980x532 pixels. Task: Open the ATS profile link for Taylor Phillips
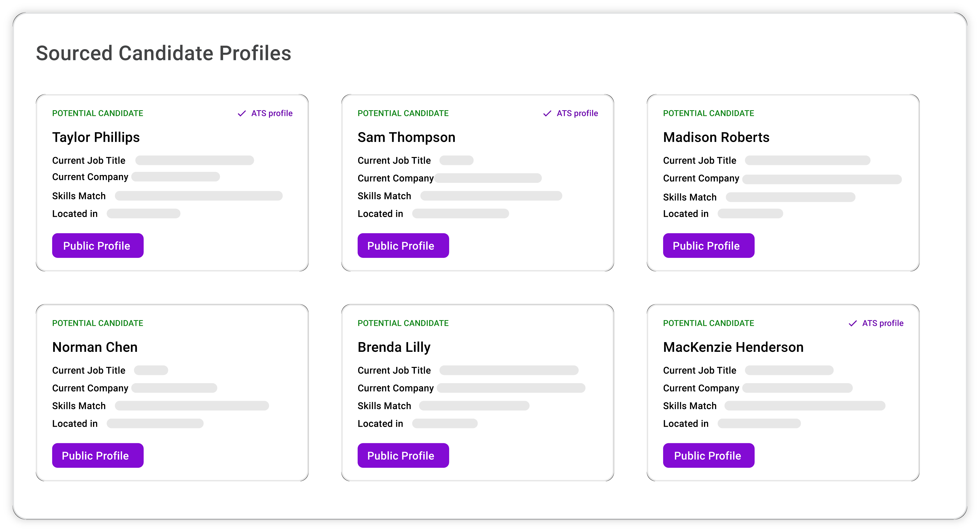pyautogui.click(x=272, y=113)
